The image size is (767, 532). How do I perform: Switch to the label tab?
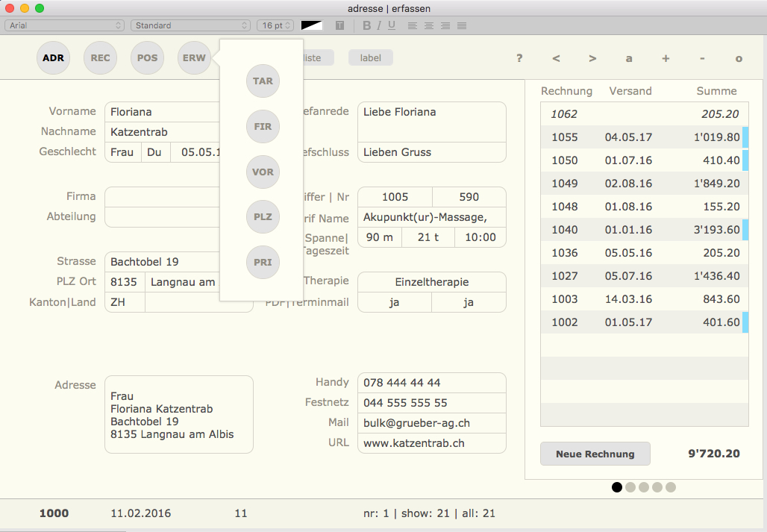370,58
